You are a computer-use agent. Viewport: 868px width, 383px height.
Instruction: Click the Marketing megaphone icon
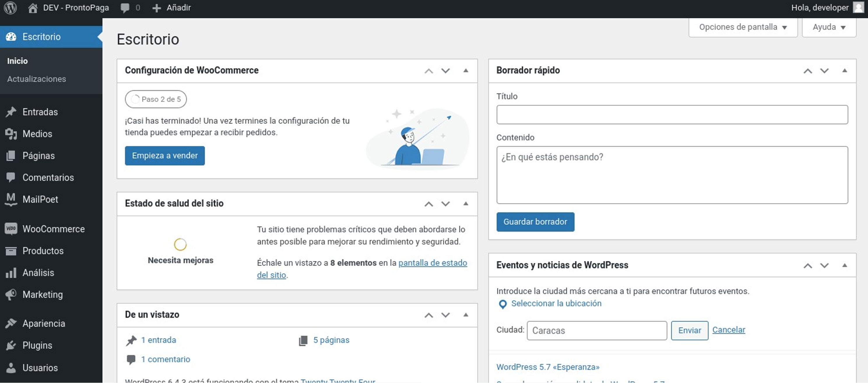coord(11,295)
